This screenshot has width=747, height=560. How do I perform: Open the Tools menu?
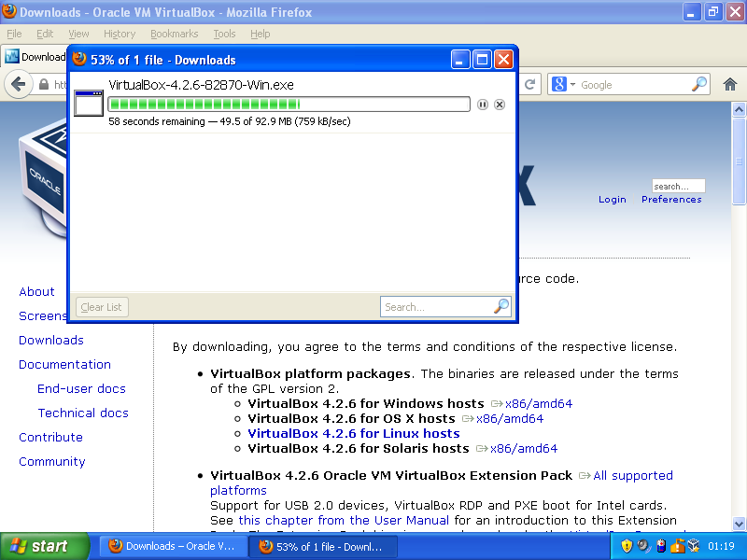(x=224, y=34)
